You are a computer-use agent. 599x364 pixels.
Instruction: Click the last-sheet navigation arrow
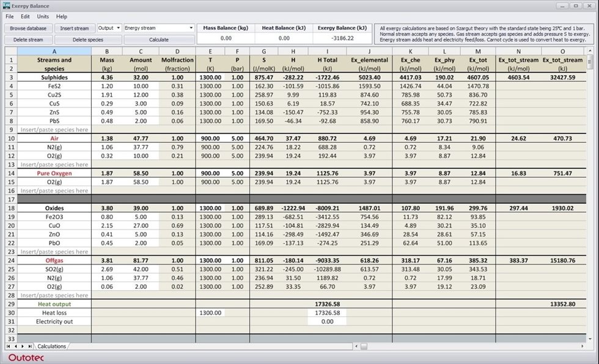pos(29,346)
